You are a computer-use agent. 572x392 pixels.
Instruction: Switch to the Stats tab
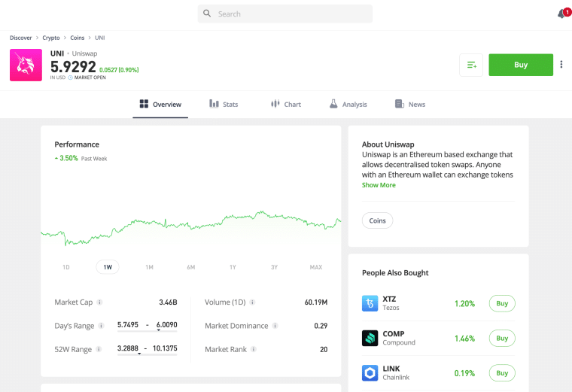[x=224, y=105]
